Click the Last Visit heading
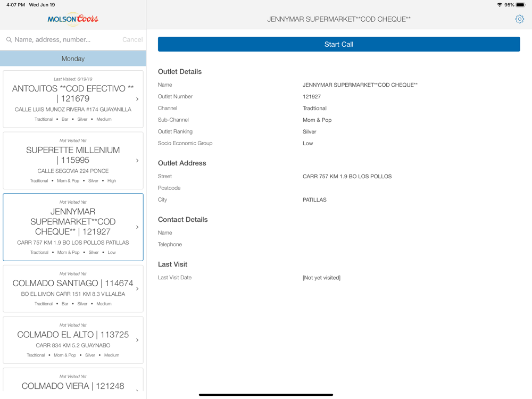The height and width of the screenshot is (399, 532). click(x=172, y=264)
